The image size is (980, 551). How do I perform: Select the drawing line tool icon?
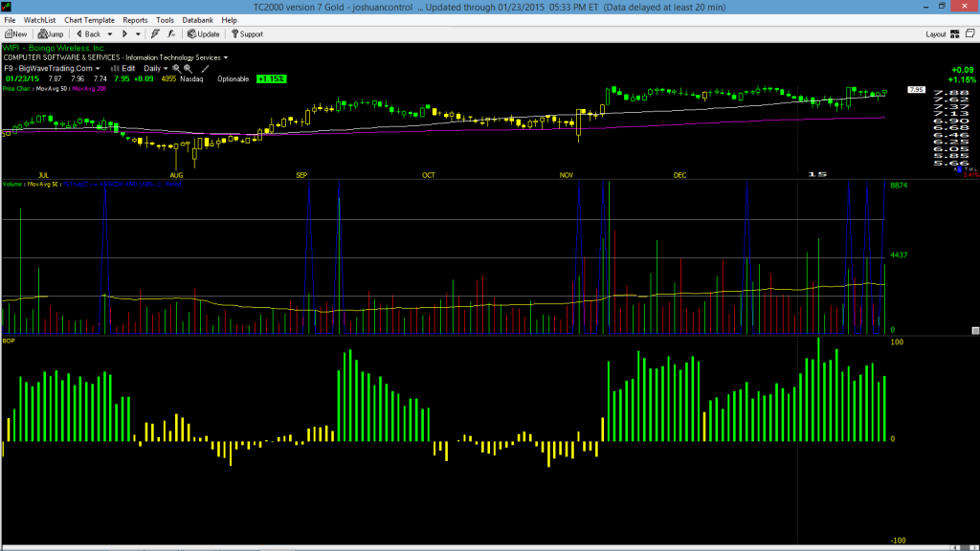[x=205, y=69]
